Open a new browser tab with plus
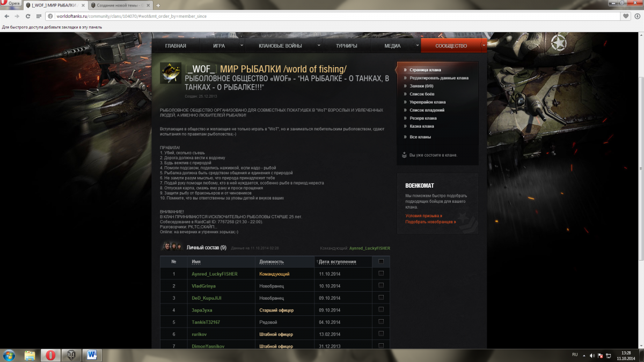Viewport: 644px width, 362px height. tap(158, 5)
